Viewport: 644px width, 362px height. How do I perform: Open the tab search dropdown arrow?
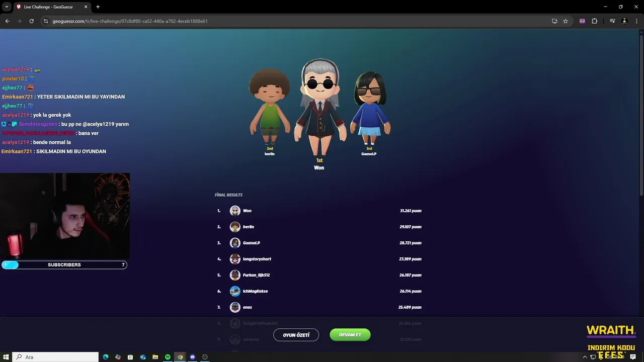click(7, 7)
